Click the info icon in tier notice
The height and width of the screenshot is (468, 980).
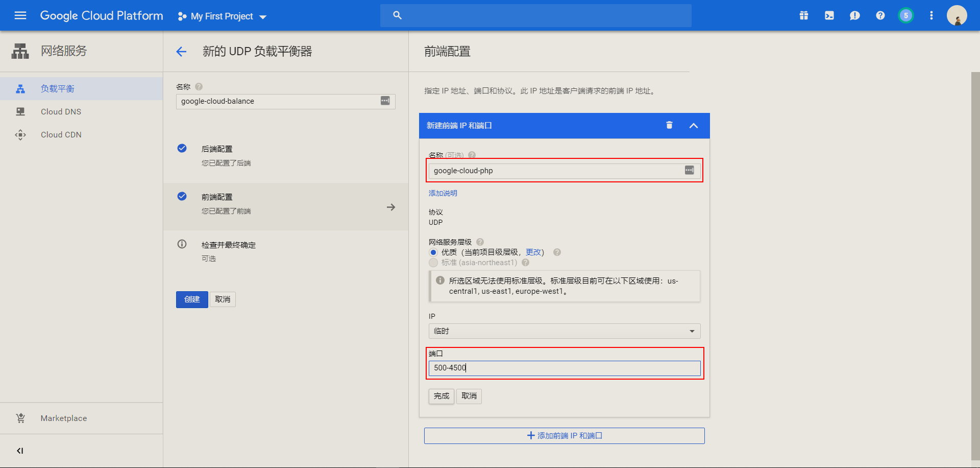440,280
